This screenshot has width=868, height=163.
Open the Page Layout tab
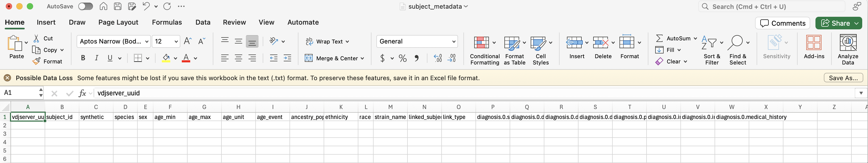[118, 22]
